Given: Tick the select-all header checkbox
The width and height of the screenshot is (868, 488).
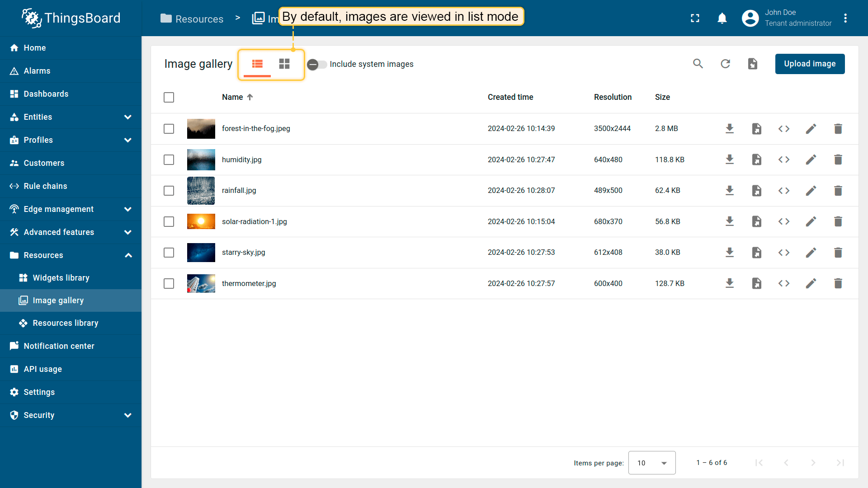Looking at the screenshot, I should click(x=169, y=97).
